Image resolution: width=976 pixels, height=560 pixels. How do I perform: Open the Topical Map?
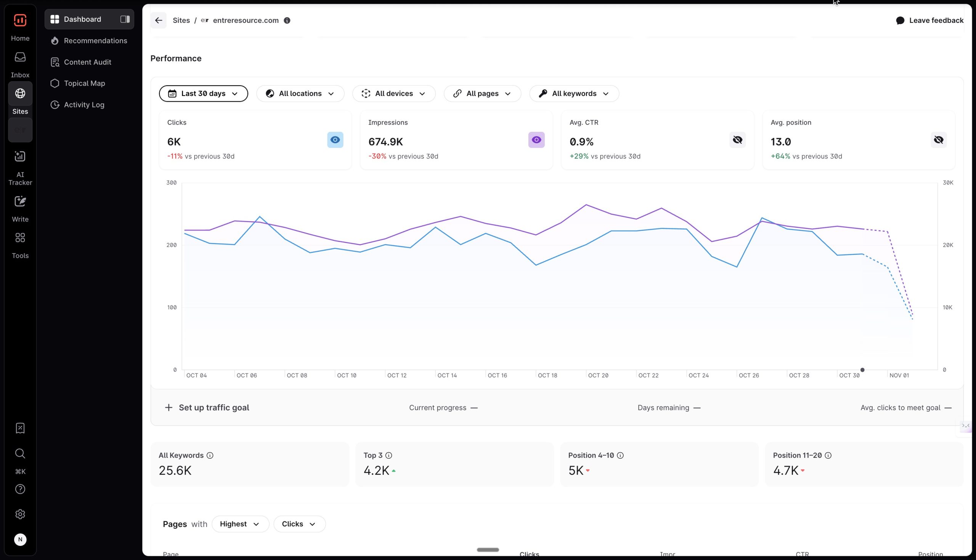(x=84, y=83)
